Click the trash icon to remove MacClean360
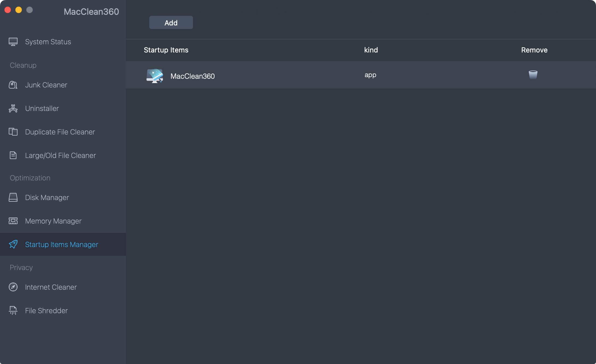The height and width of the screenshot is (364, 596). coord(533,75)
